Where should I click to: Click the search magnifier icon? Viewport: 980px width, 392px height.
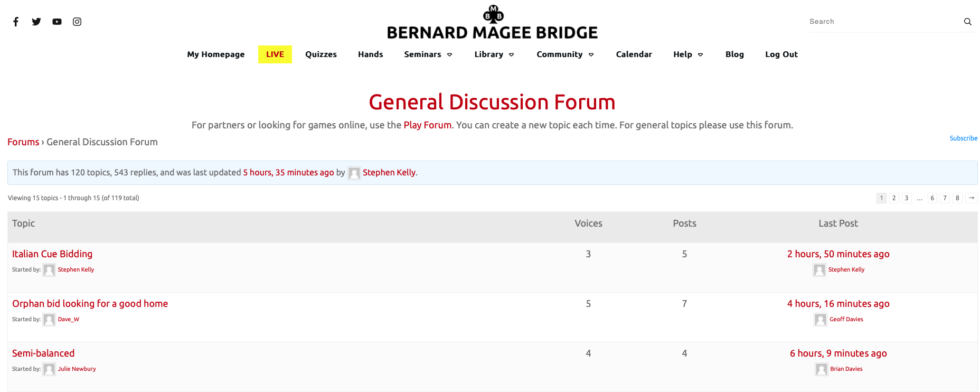[967, 22]
